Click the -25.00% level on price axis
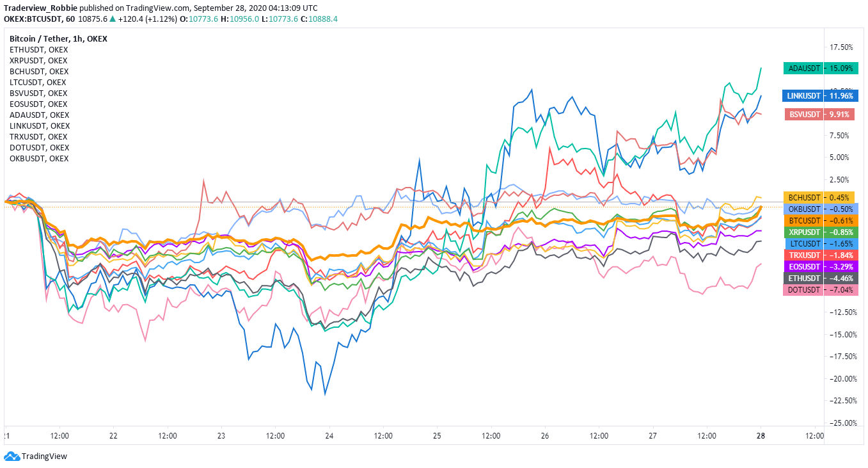868x468 pixels. coord(840,423)
